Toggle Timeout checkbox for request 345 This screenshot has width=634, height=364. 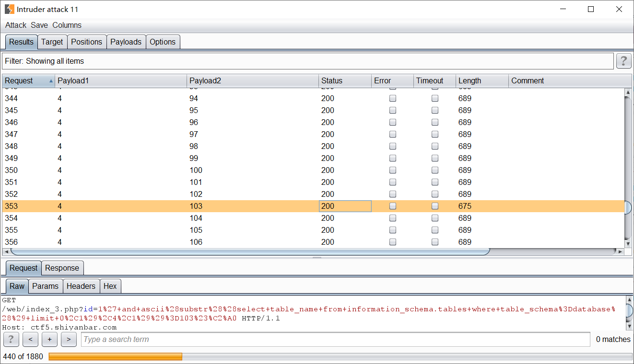point(435,110)
